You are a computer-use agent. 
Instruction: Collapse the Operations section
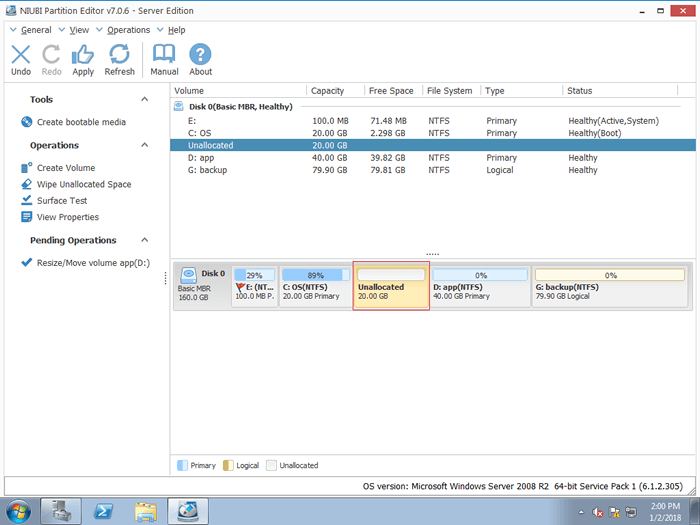click(x=144, y=145)
